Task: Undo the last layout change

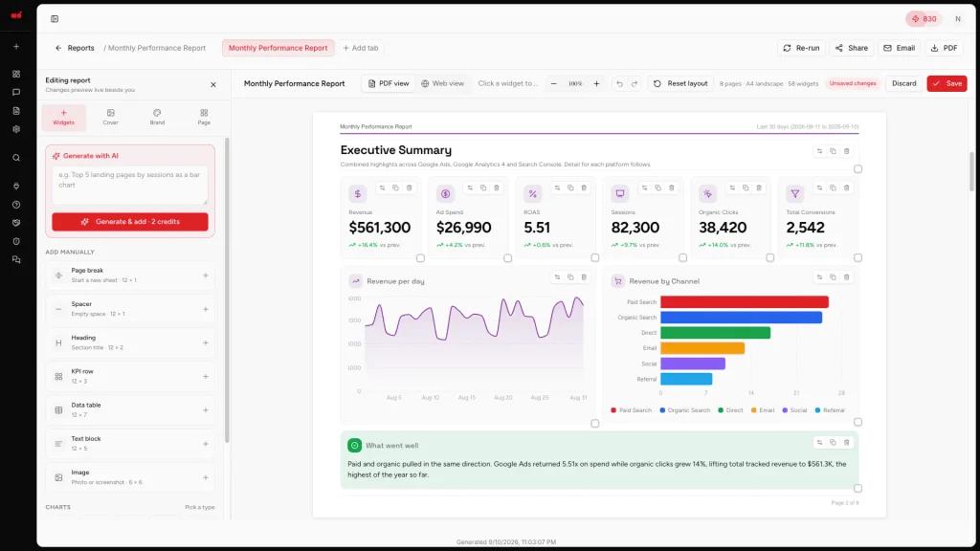Action: coord(619,84)
